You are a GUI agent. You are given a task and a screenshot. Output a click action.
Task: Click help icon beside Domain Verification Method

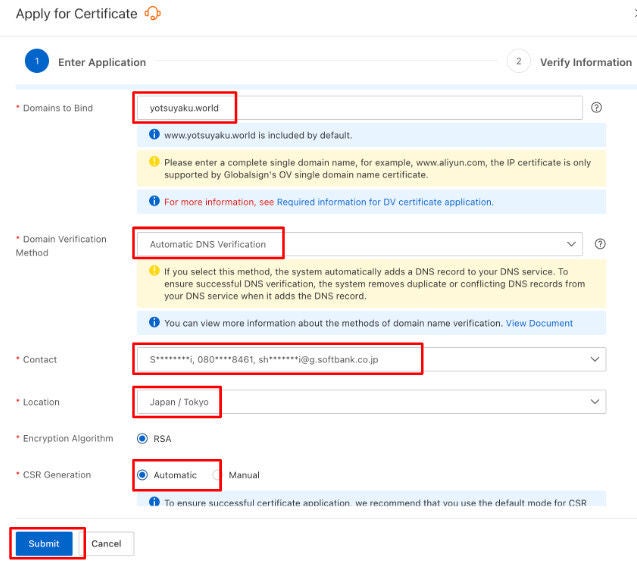pos(600,244)
